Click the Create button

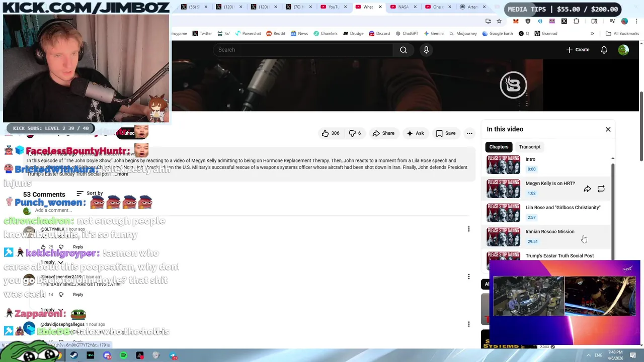click(578, 50)
